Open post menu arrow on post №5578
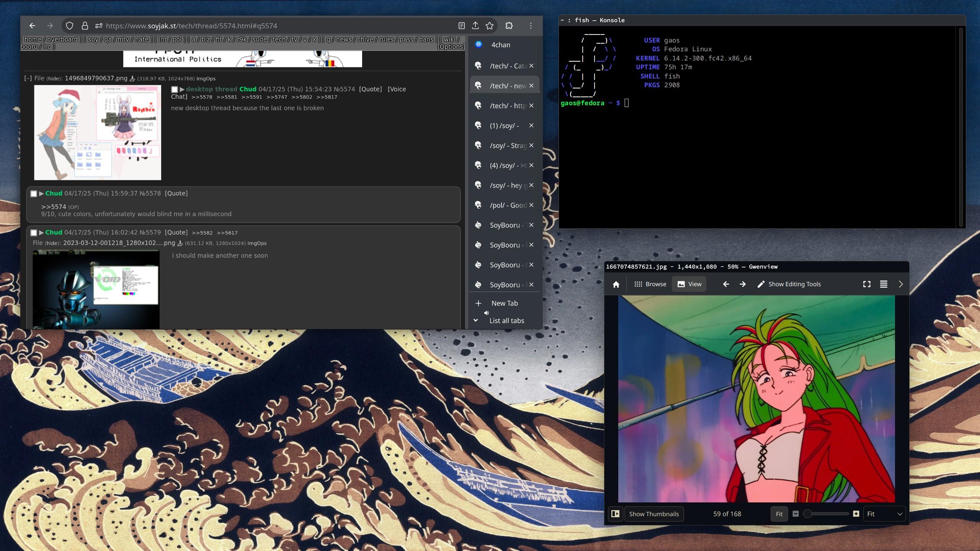Image resolution: width=980 pixels, height=551 pixels. [41, 194]
